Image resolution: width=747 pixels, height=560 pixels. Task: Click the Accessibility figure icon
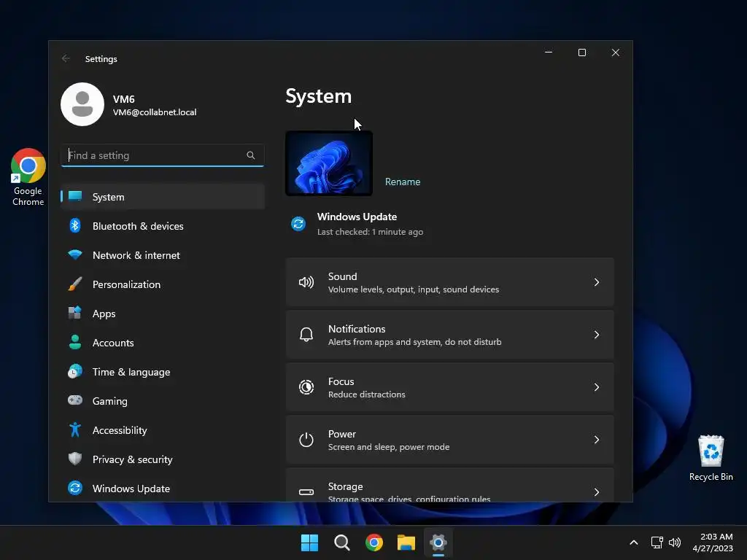point(75,429)
